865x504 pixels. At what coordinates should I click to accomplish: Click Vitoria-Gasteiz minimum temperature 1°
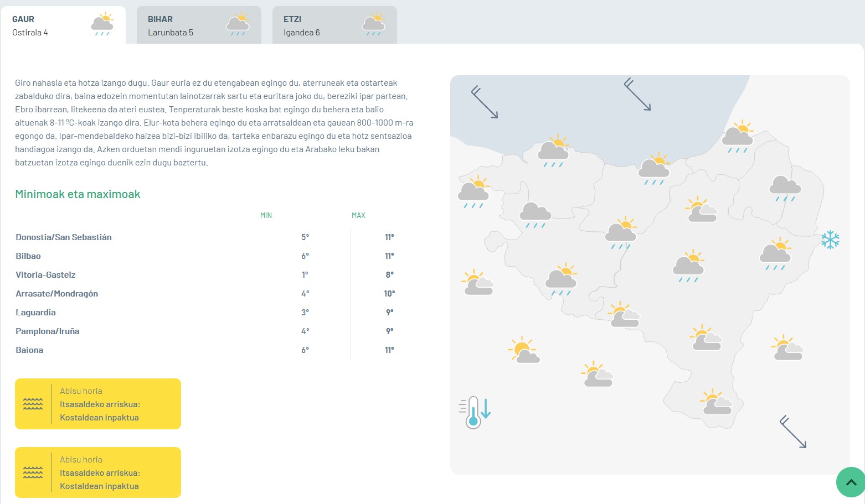(x=305, y=275)
